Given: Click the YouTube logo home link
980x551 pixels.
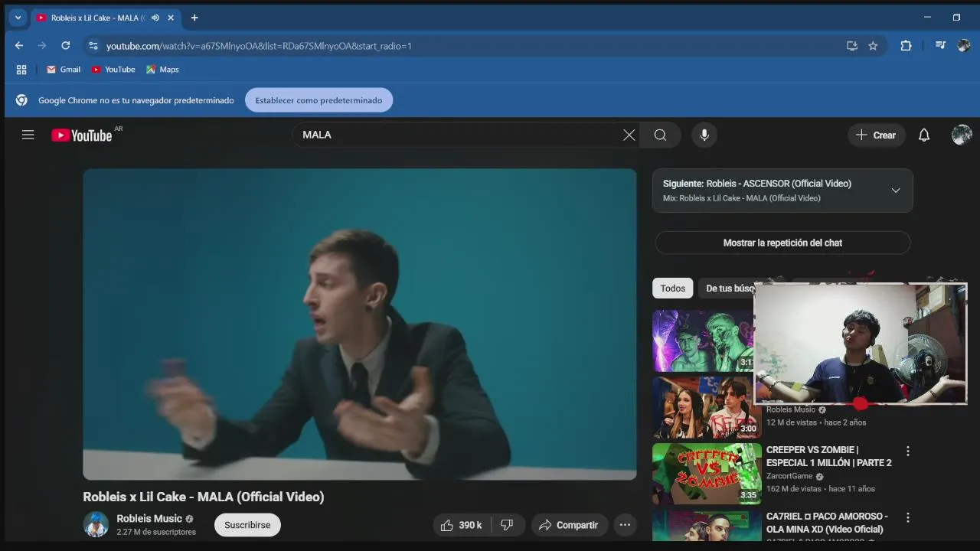Looking at the screenshot, I should coord(82,135).
